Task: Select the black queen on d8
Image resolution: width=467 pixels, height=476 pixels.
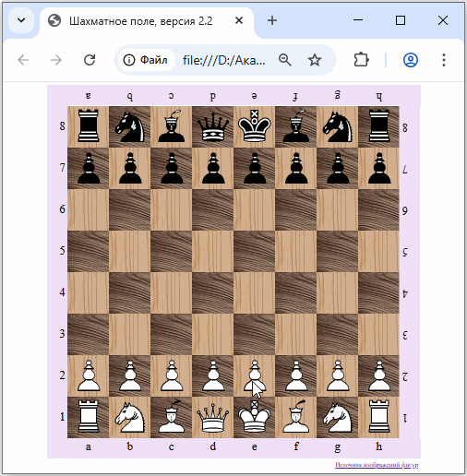Action: 213,127
